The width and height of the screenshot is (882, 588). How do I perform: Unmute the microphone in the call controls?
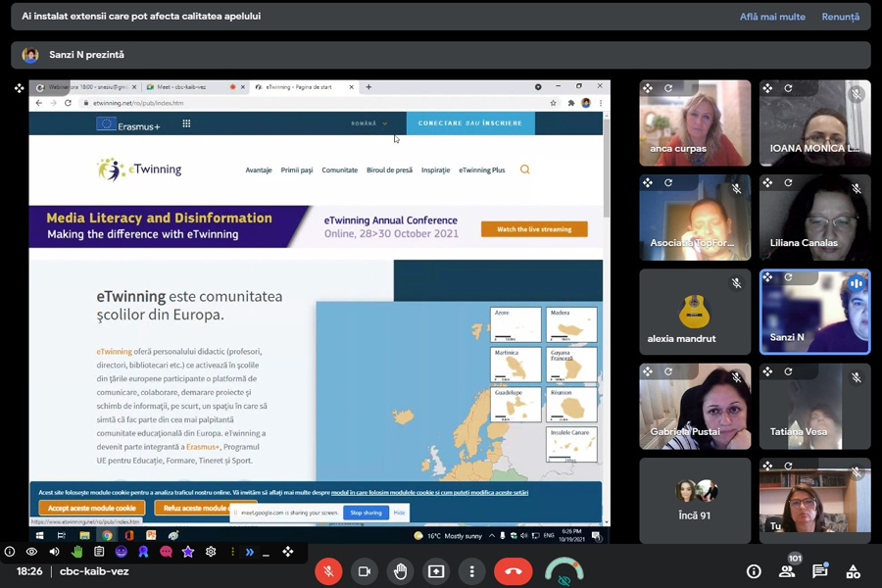coord(328,571)
